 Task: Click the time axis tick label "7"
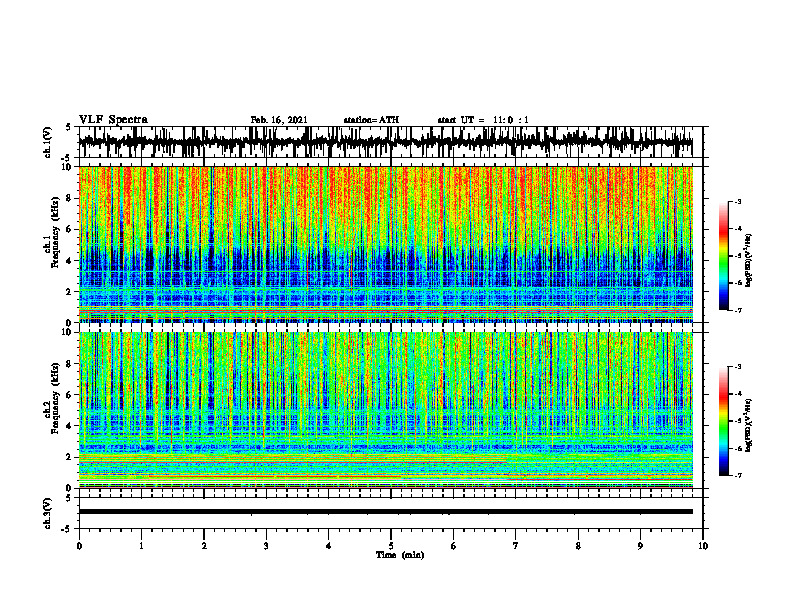pos(516,546)
